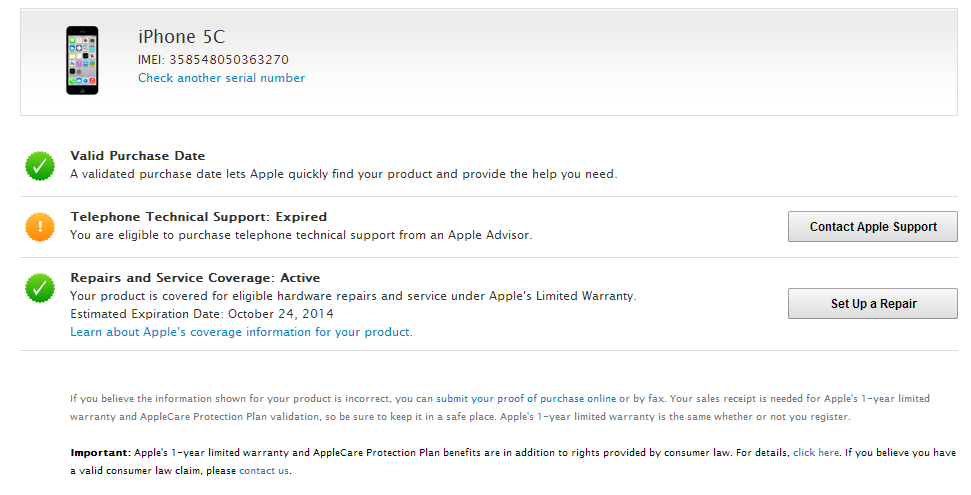Click green checkmark beside Repairs and Service Coverage
Image resolution: width=971 pixels, height=495 pixels.
tap(40, 288)
